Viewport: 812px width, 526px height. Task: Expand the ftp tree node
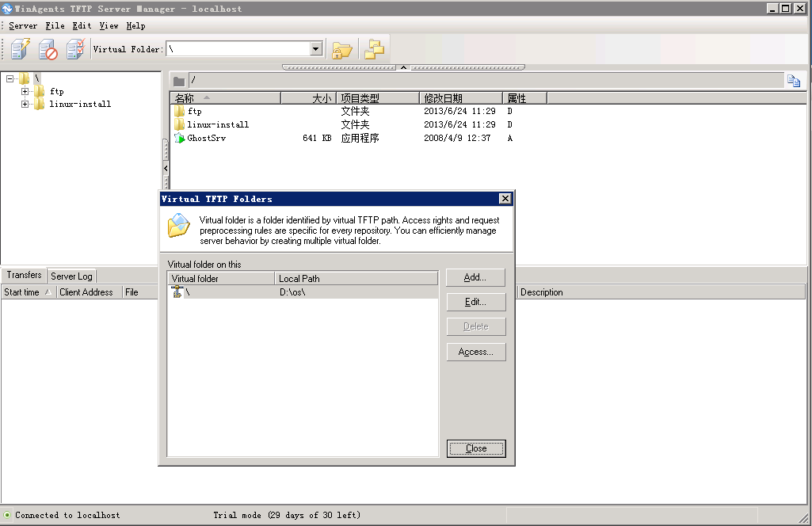point(25,91)
